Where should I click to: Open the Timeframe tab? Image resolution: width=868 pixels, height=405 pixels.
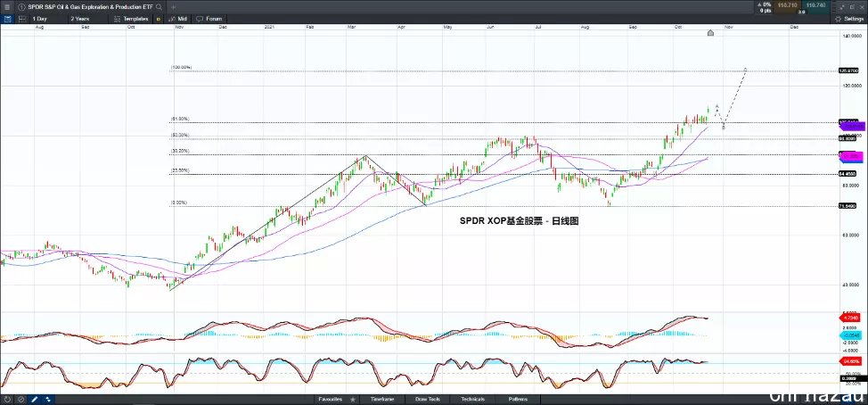tap(382, 399)
